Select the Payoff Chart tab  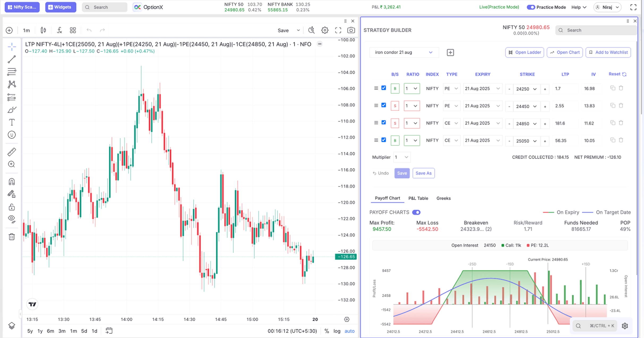coord(387,198)
